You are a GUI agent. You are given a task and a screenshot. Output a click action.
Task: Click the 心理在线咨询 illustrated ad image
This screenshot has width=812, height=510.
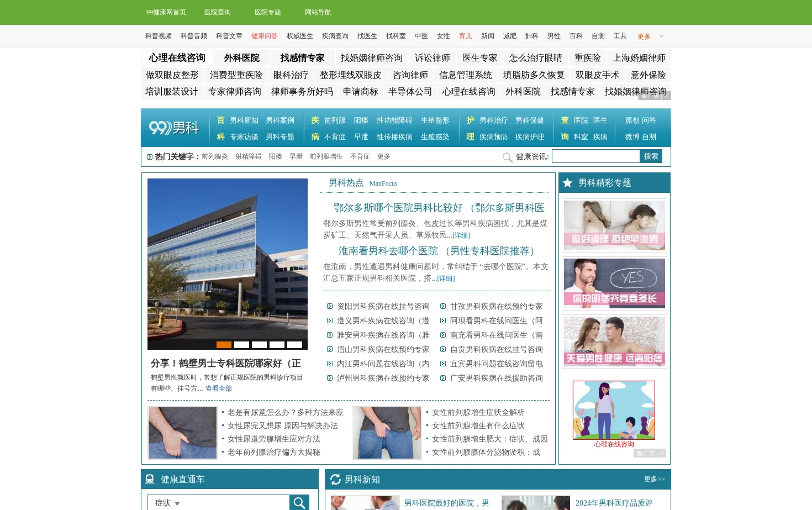(614, 410)
